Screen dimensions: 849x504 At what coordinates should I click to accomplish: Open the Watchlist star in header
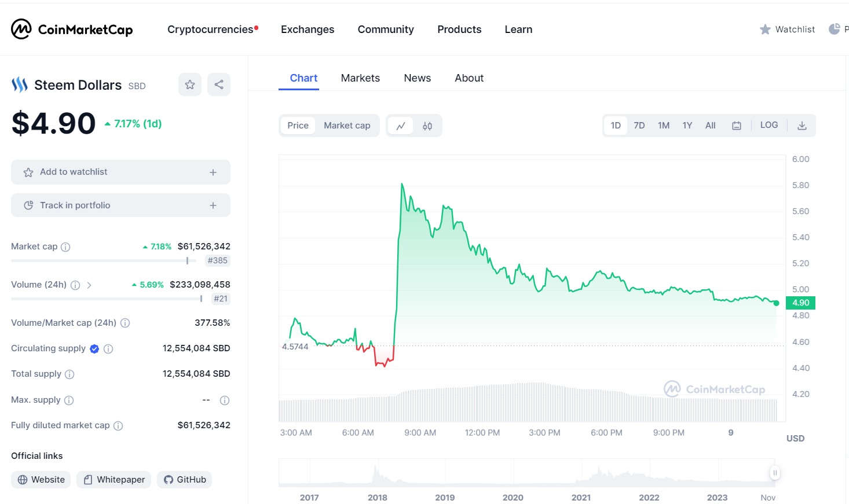(x=765, y=30)
